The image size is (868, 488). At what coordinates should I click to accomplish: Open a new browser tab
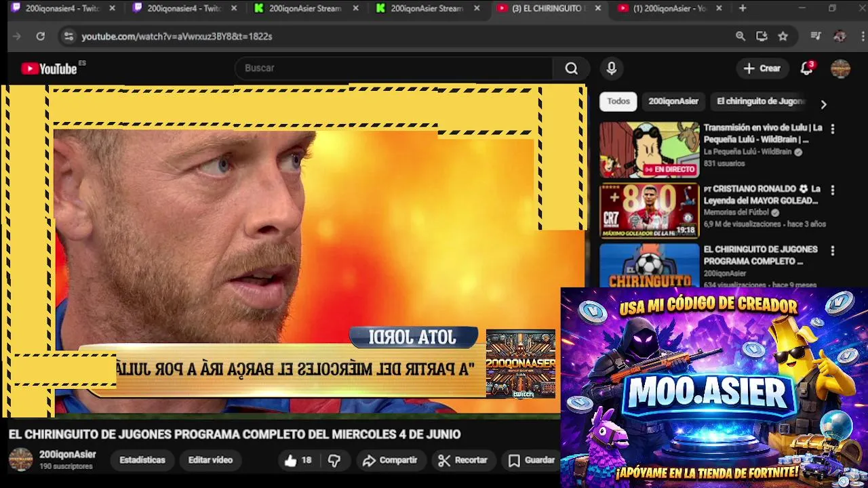pos(743,8)
